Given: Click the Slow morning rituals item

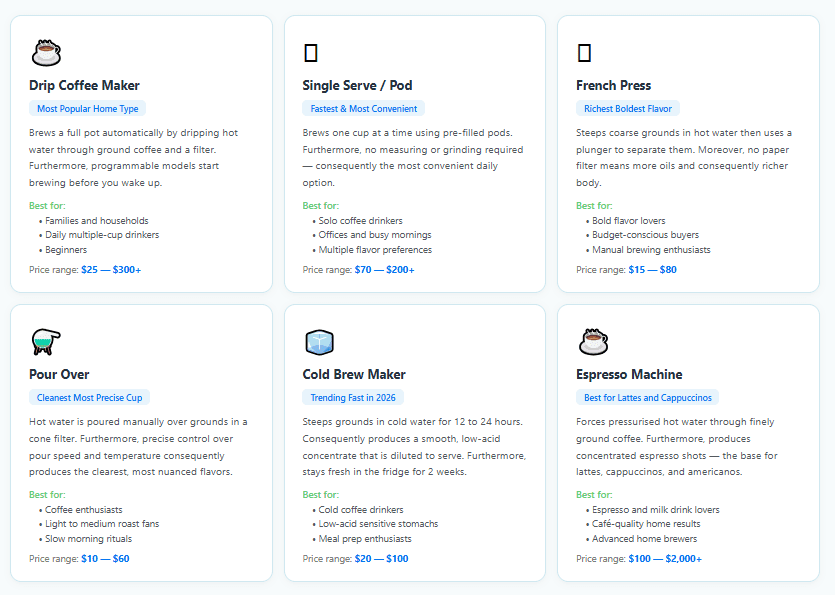Looking at the screenshot, I should [x=88, y=539].
